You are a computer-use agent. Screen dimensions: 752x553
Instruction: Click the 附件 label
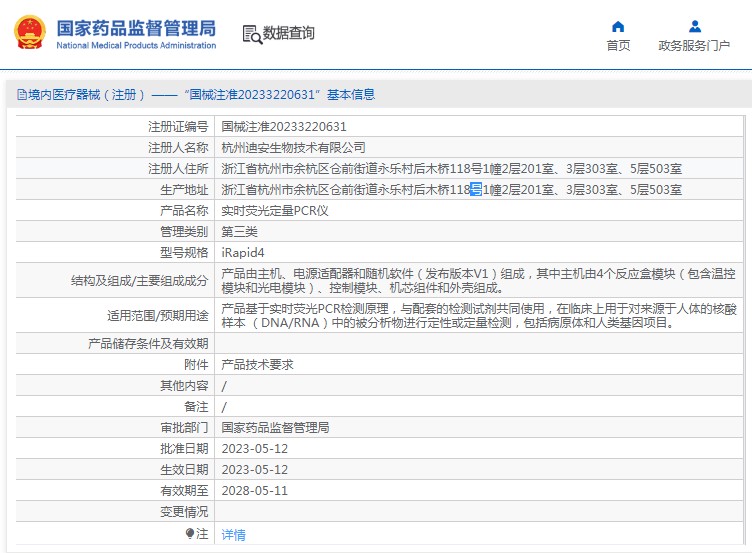click(x=196, y=365)
